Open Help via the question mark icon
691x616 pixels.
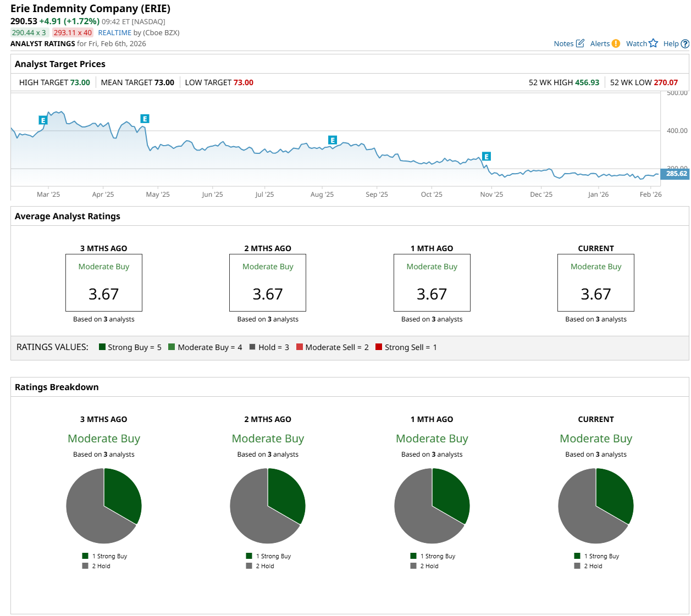tap(685, 44)
